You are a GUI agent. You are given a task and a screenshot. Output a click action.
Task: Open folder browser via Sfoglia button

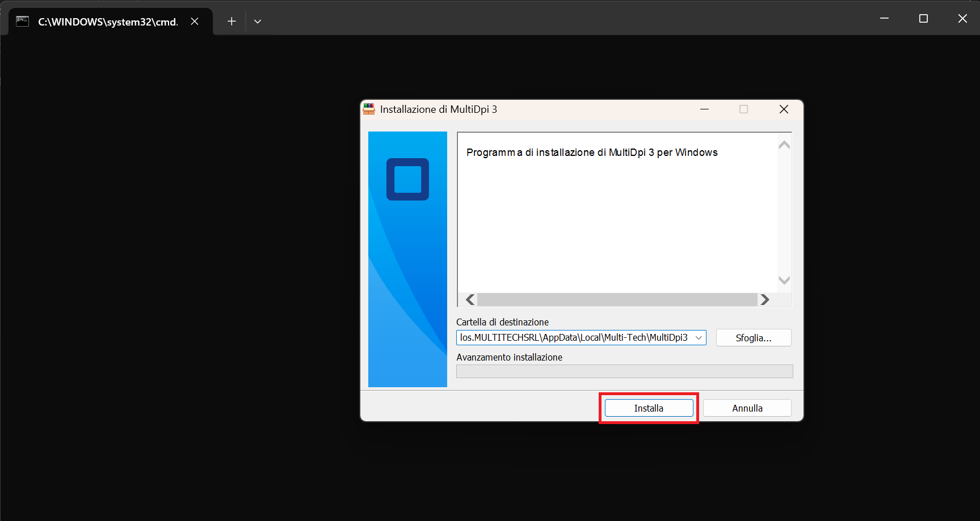[754, 338]
